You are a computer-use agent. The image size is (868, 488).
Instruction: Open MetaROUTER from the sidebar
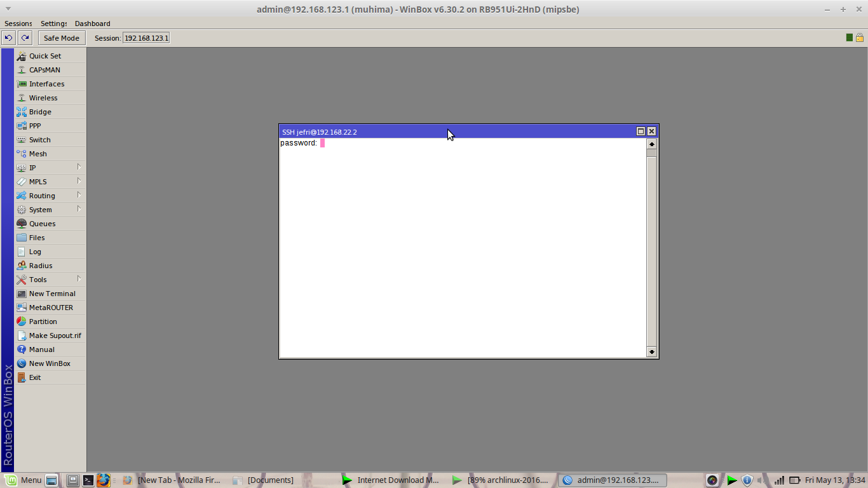50,308
